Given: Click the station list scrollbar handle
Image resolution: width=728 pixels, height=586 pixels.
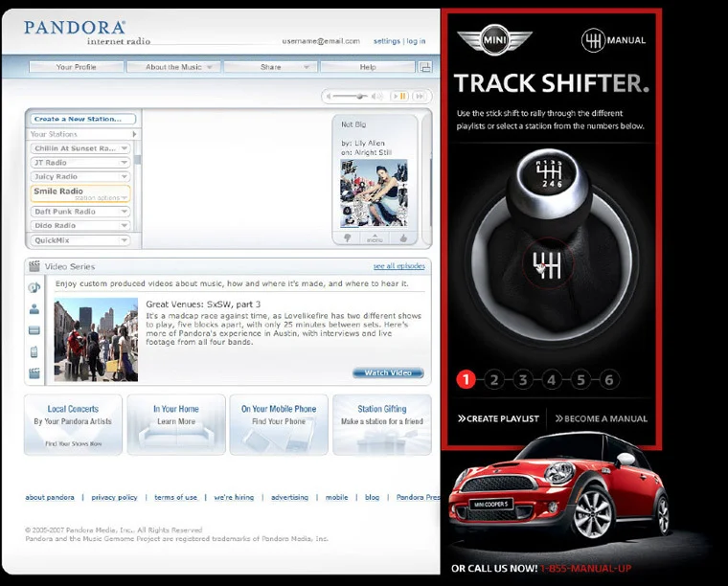Looking at the screenshot, I should click(138, 160).
